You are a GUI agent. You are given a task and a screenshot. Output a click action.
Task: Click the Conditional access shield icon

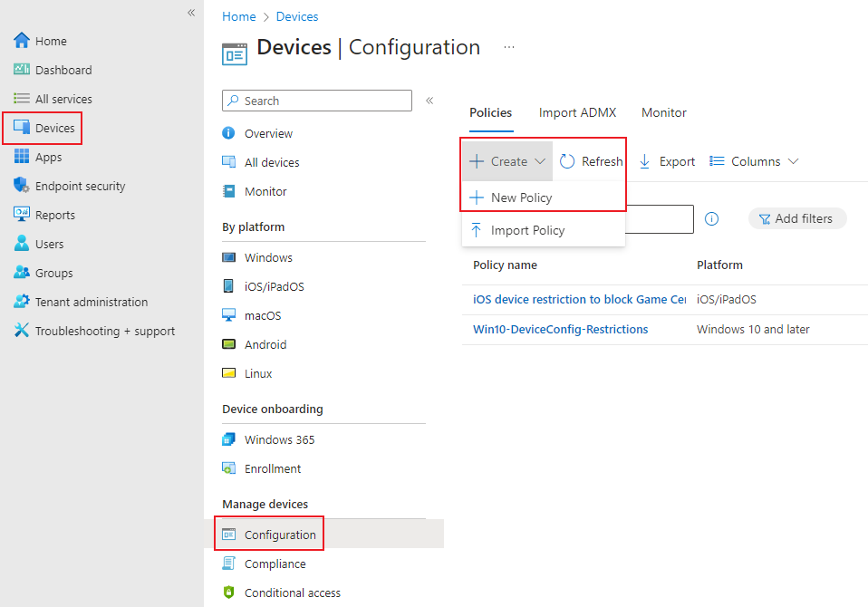coord(229,593)
